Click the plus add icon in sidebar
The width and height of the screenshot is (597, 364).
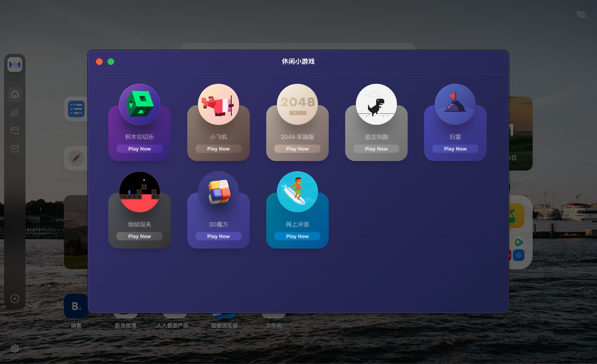(15, 298)
